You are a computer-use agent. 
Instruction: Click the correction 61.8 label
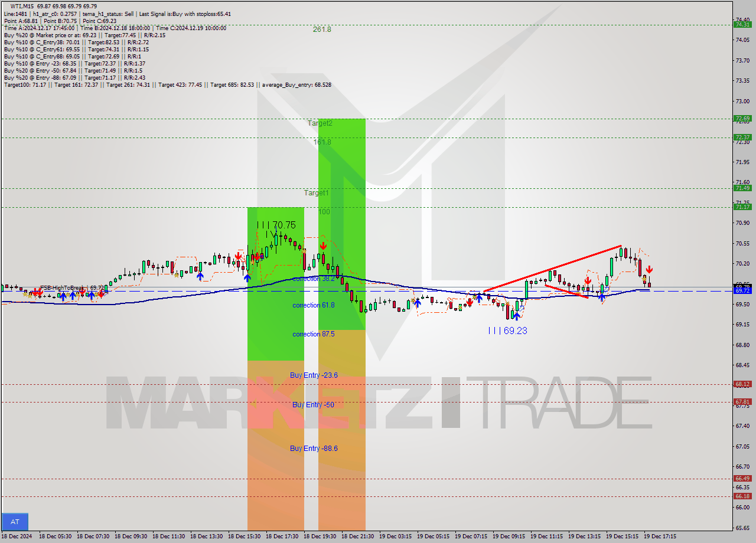pos(314,305)
